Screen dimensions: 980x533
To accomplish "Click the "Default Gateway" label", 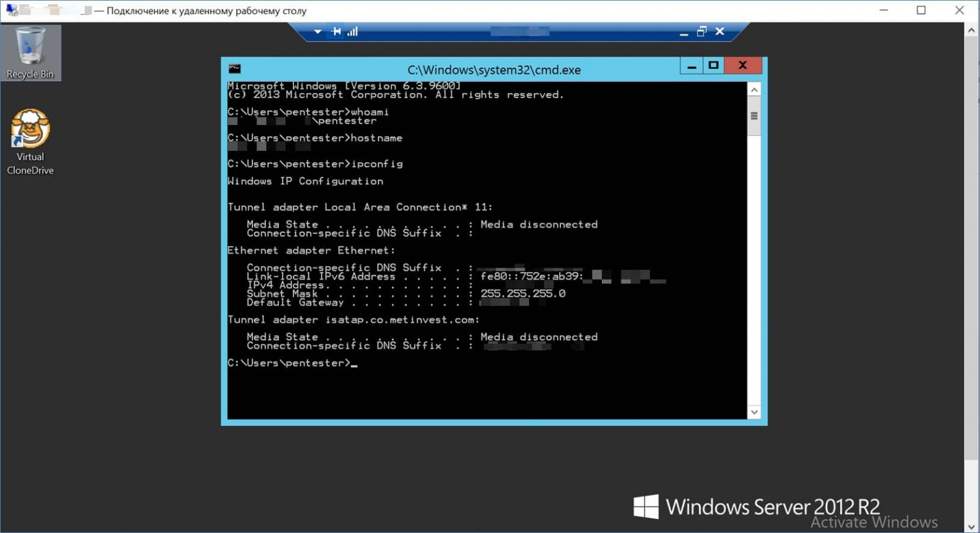I will click(295, 302).
